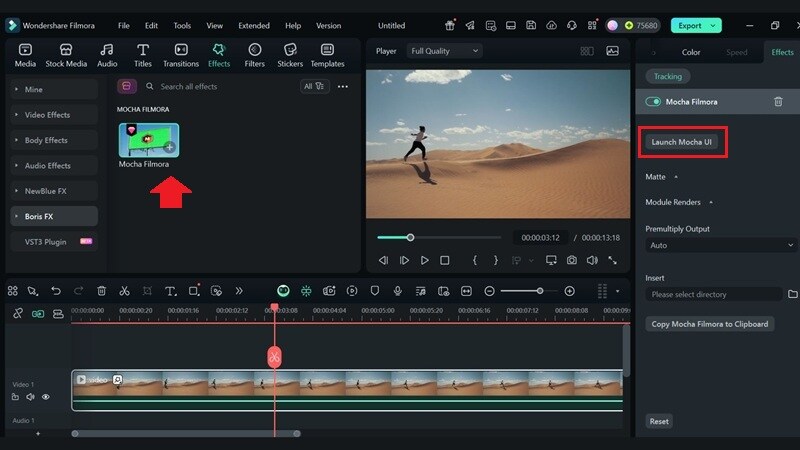
Task: Delete the Mocha Filmora effect via trash icon
Action: [778, 102]
